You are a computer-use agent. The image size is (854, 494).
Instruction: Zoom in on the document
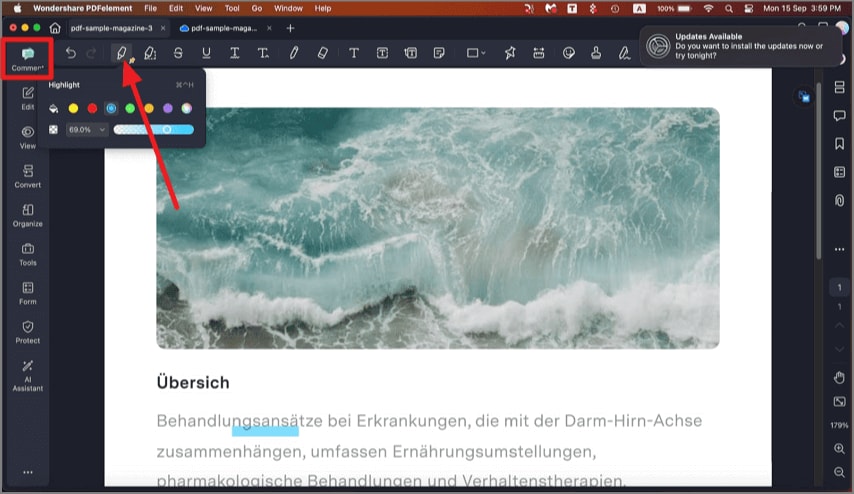pyautogui.click(x=839, y=449)
